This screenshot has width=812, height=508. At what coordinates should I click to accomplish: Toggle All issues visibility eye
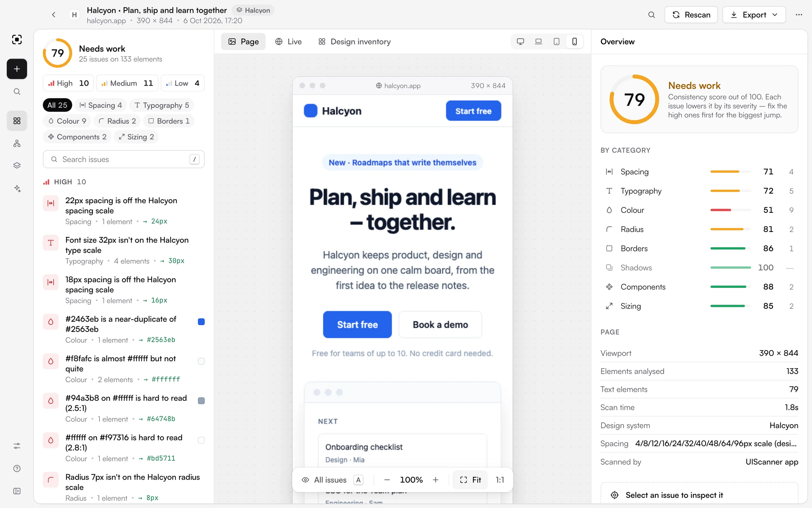point(306,480)
